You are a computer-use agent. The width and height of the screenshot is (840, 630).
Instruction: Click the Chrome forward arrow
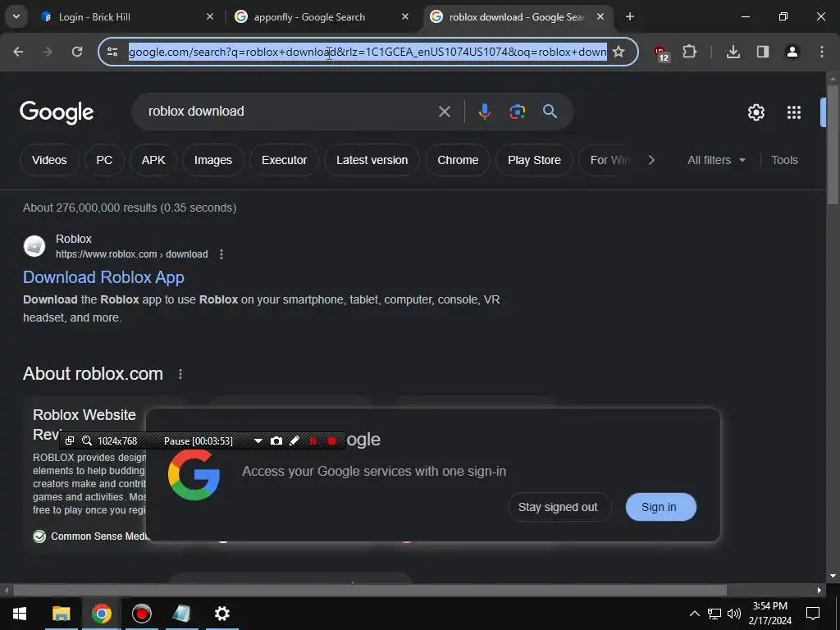(48, 52)
